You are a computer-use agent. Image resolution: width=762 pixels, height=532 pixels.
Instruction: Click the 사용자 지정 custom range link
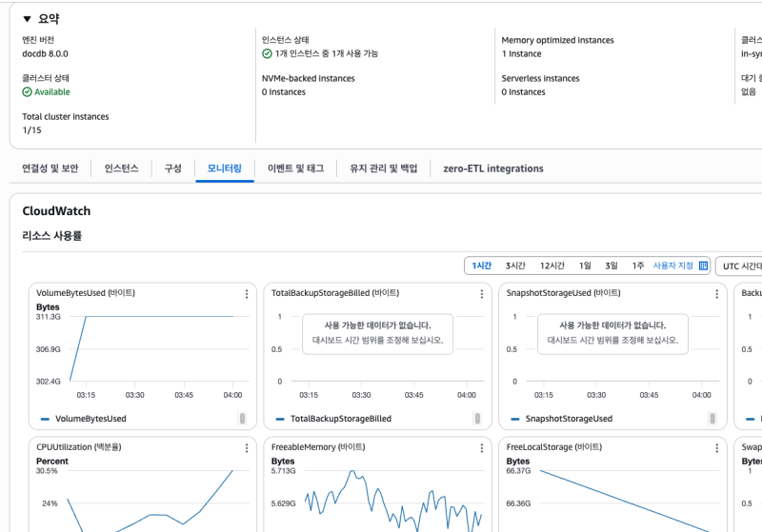(672, 266)
